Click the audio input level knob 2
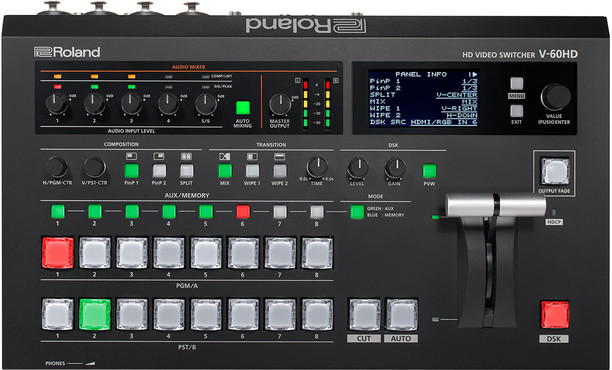This screenshot has height=370, width=612. click(94, 104)
